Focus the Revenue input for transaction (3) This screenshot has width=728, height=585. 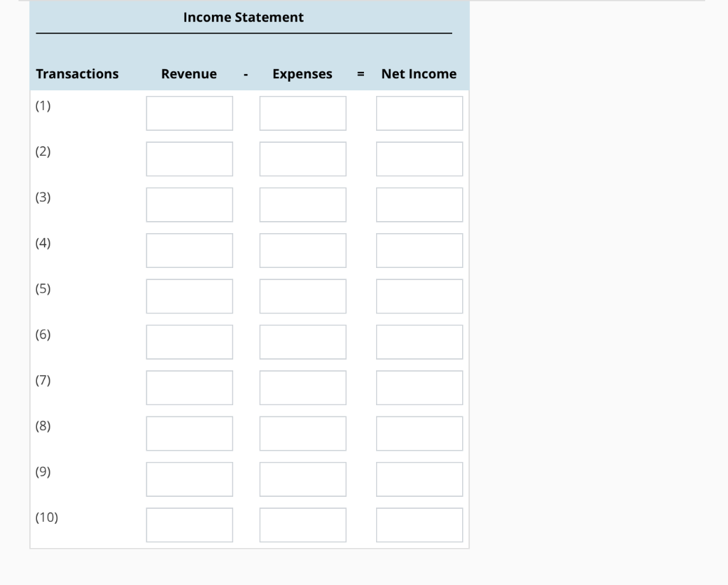click(x=189, y=205)
